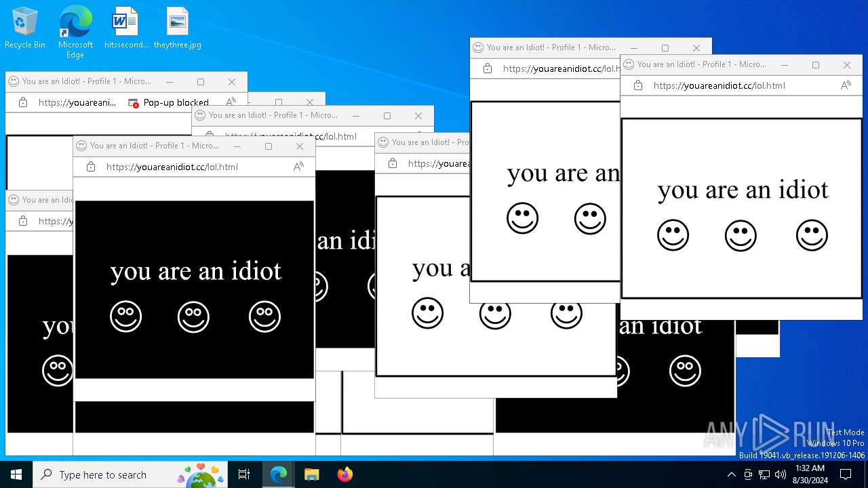The height and width of the screenshot is (488, 868).
Task: Minimize the rightmost white window
Action: tap(785, 65)
